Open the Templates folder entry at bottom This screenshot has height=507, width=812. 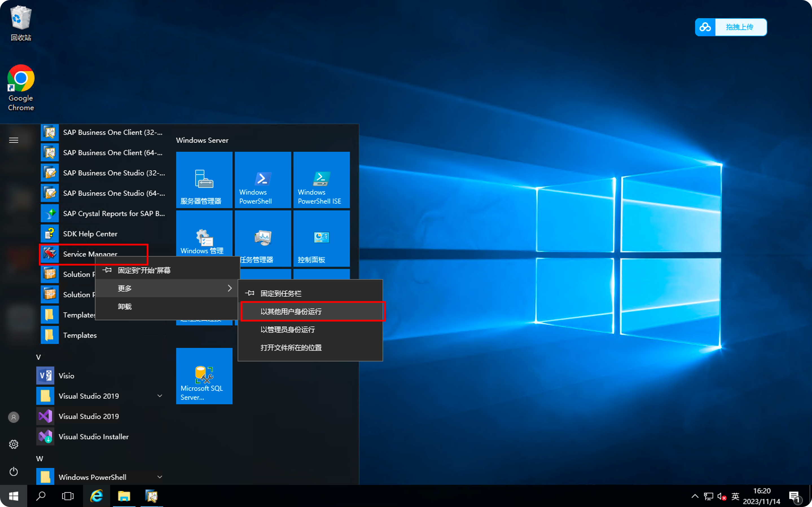coord(103,335)
